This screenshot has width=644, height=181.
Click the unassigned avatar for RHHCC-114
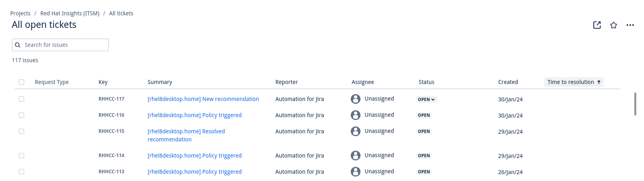point(356,156)
